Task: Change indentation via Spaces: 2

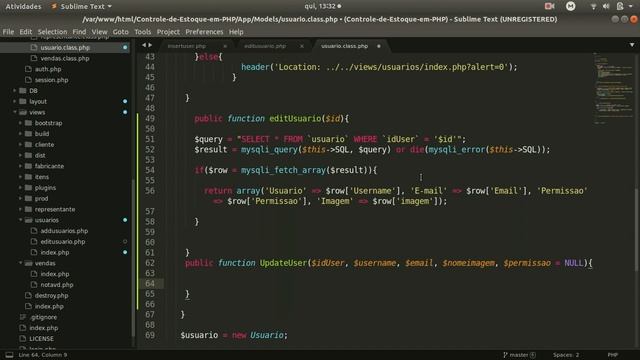Action: pyautogui.click(x=566, y=355)
